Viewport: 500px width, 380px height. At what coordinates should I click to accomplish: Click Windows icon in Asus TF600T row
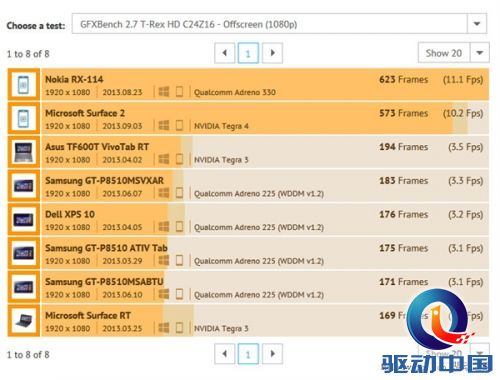coord(164,159)
